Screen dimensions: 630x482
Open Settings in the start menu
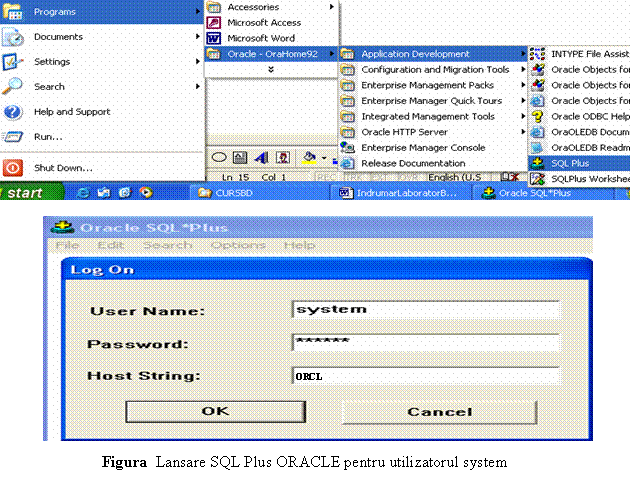[x=101, y=61]
